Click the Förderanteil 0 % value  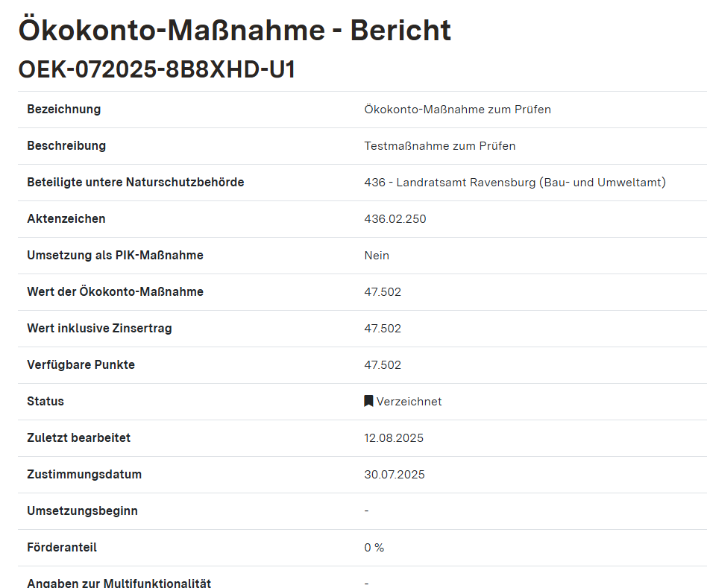click(x=374, y=548)
